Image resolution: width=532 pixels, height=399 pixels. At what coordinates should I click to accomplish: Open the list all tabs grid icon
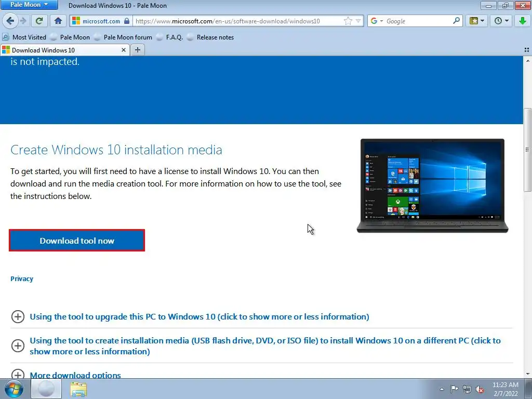pyautogui.click(x=527, y=50)
